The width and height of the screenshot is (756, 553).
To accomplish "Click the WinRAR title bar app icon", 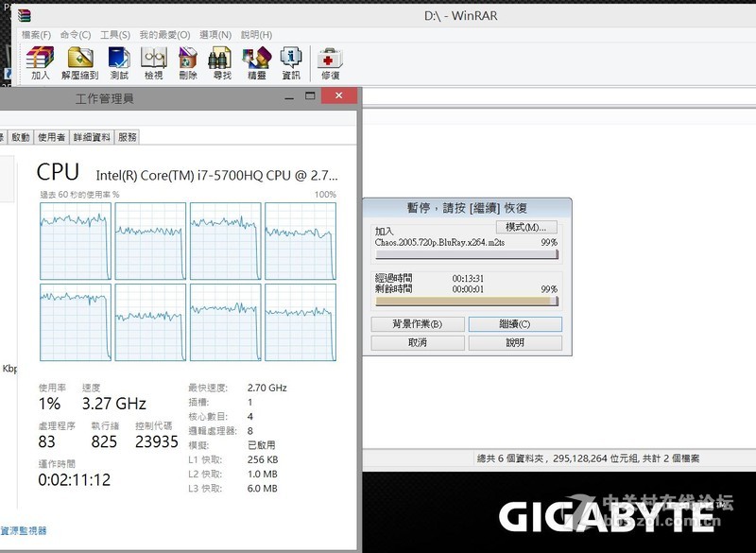I will [x=24, y=15].
